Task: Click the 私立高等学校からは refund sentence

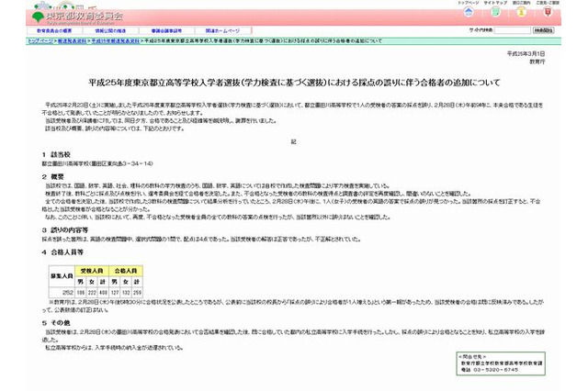Action: pos(114,348)
